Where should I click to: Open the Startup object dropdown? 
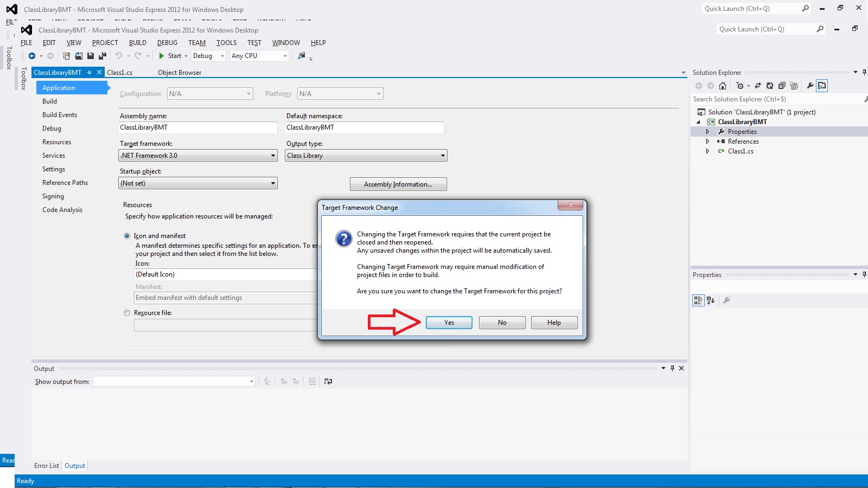click(x=198, y=183)
